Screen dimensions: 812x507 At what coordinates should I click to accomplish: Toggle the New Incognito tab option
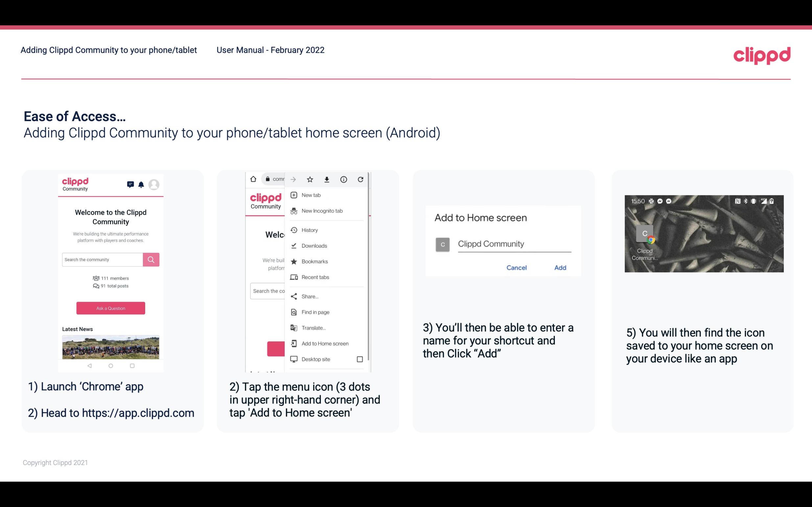322,211
